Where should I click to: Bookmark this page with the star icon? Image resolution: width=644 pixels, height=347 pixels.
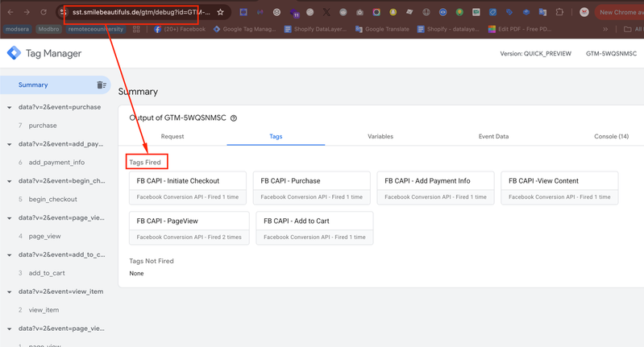tap(221, 12)
